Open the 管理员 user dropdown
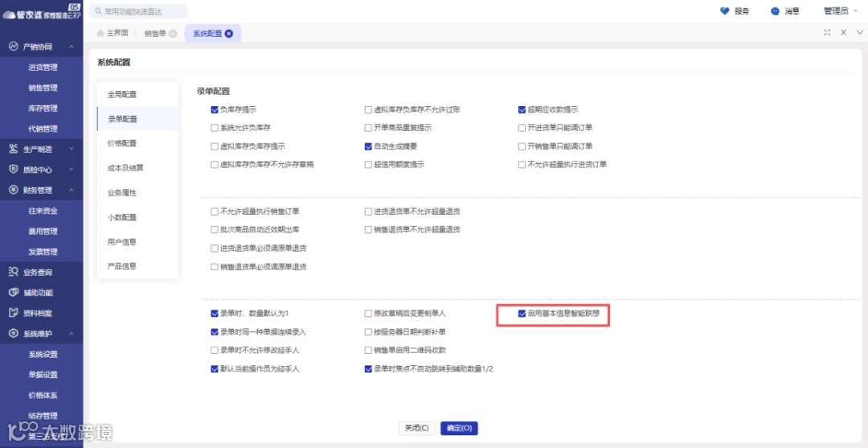The image size is (868, 448). point(841,11)
